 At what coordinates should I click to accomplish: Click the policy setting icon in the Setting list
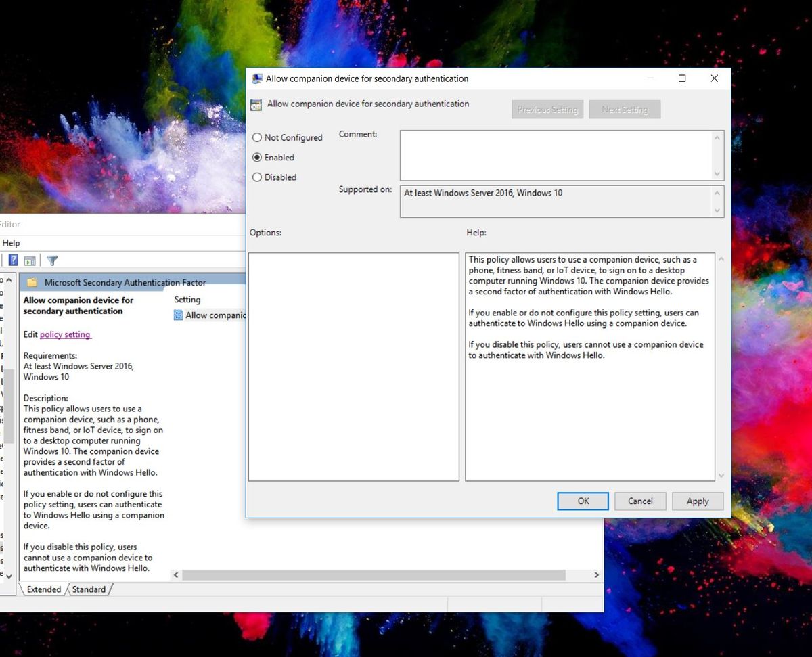point(179,315)
